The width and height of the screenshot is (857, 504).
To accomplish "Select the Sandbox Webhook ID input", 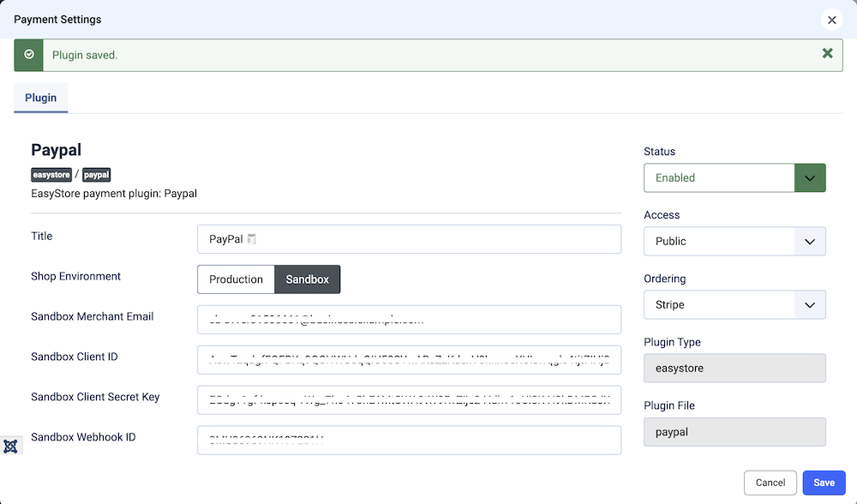I will pyautogui.click(x=409, y=441).
